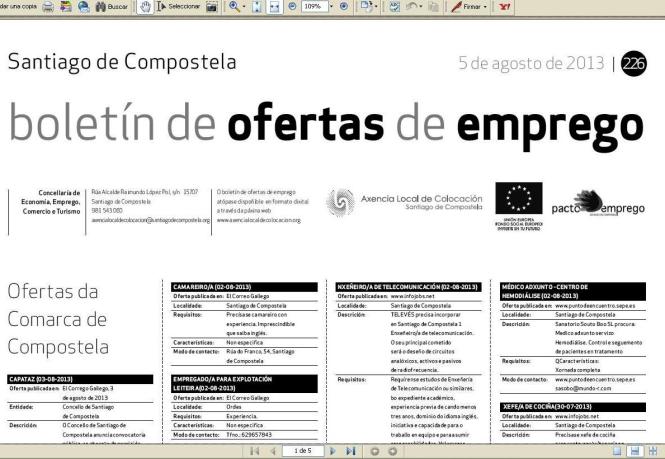Click the undo arrow icon
Image resolution: width=665 pixels, height=459 pixels.
(411, 7)
